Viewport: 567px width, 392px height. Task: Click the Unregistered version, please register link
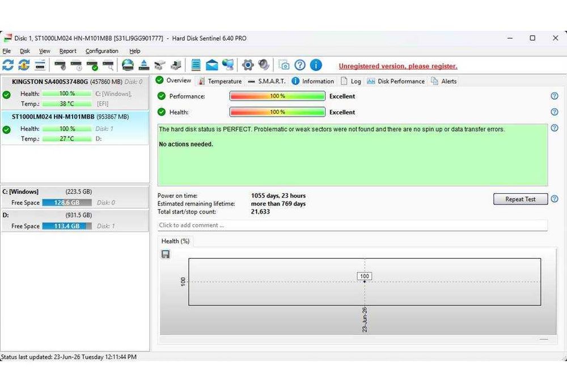(x=398, y=66)
